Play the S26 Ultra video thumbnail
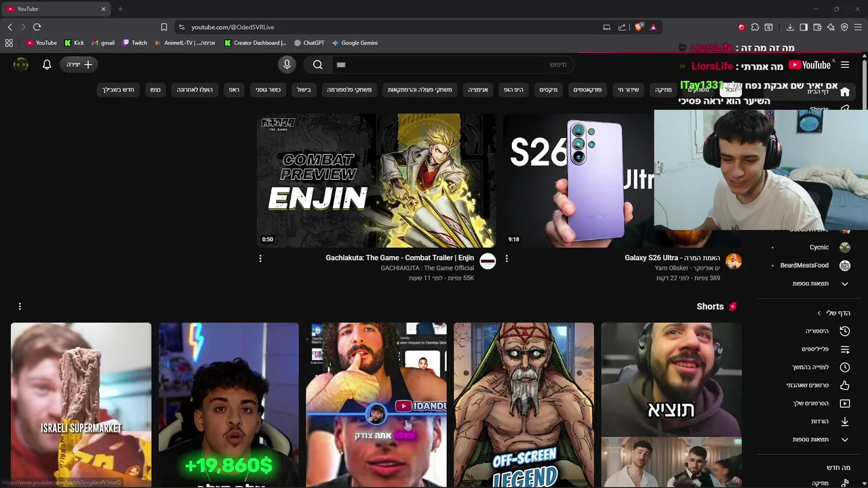868x488 pixels. [578, 180]
